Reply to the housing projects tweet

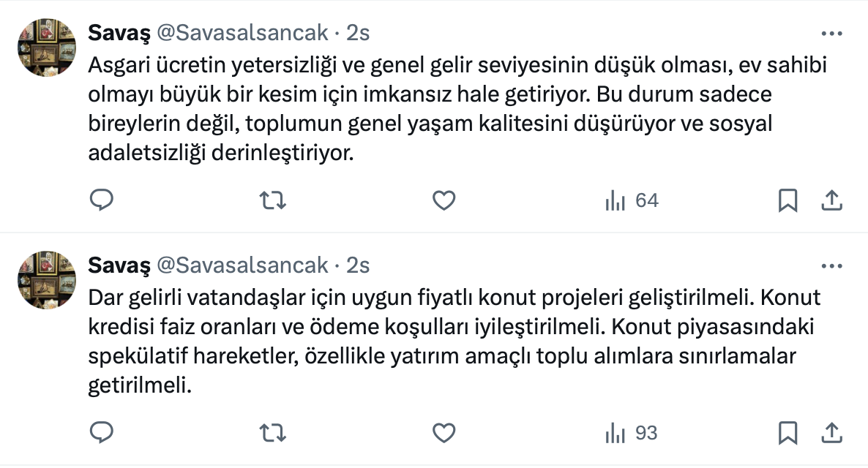tap(102, 433)
